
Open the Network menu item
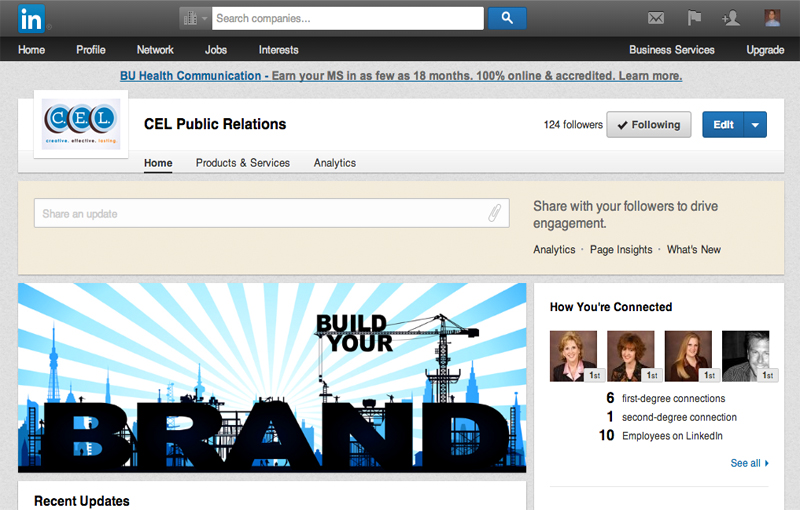coord(155,50)
